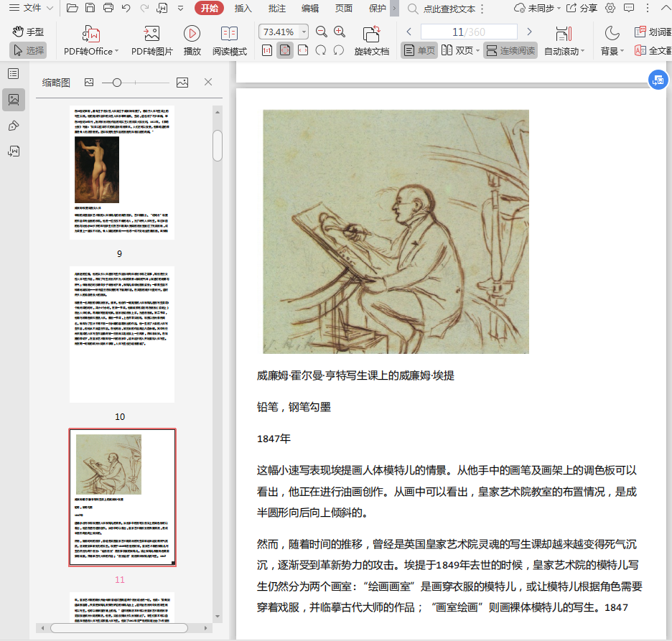This screenshot has width=672, height=641.
Task: Open the 保护 tab
Action: click(378, 8)
